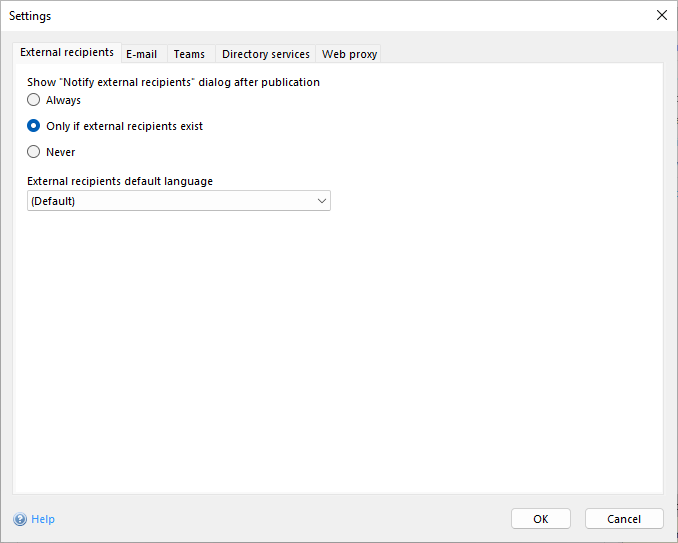Open the Help link text

tap(43, 519)
